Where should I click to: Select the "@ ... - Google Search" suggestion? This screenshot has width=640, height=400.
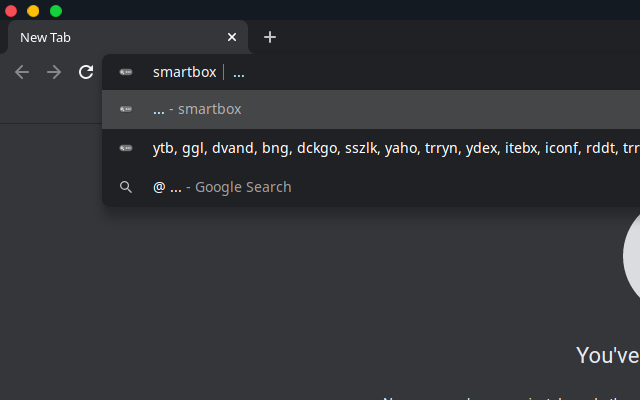tap(371, 187)
